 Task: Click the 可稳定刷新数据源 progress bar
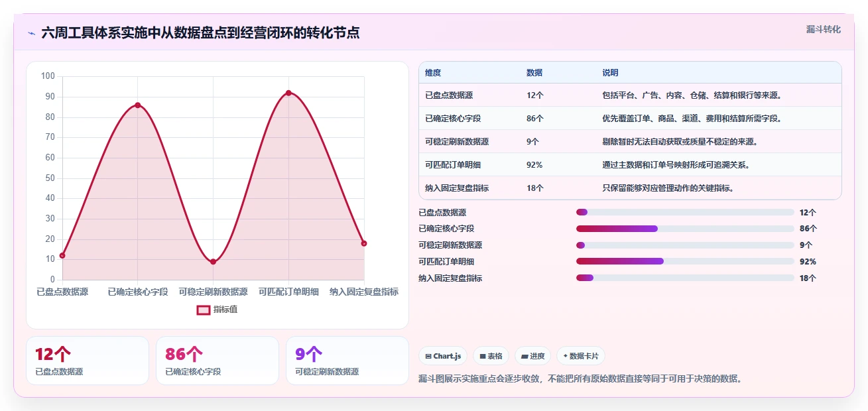click(x=685, y=245)
